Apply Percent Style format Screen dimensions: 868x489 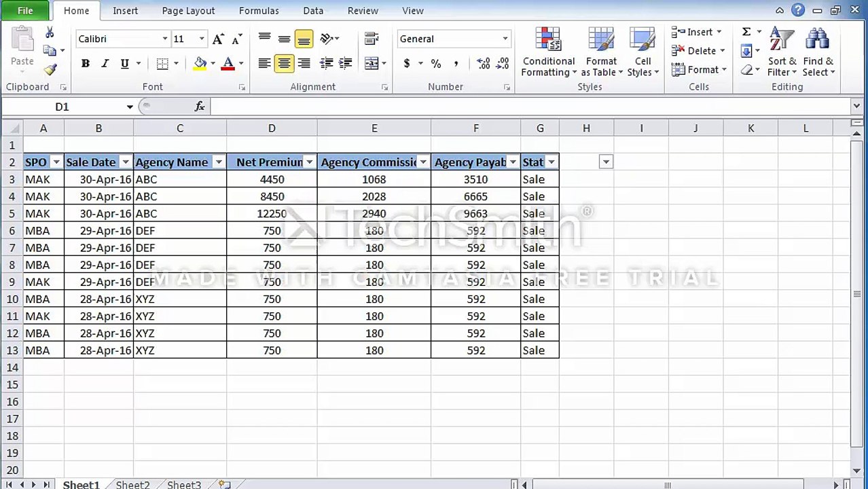coord(436,64)
